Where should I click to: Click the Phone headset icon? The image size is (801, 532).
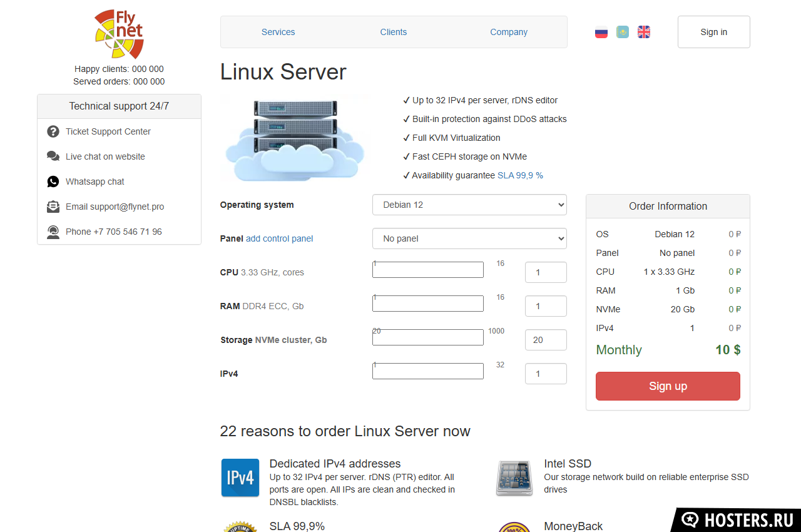(x=53, y=232)
